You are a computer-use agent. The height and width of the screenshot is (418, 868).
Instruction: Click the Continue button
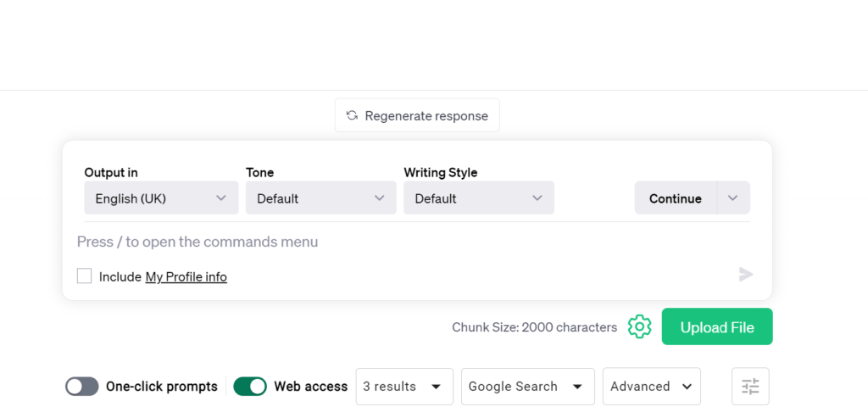coord(676,198)
